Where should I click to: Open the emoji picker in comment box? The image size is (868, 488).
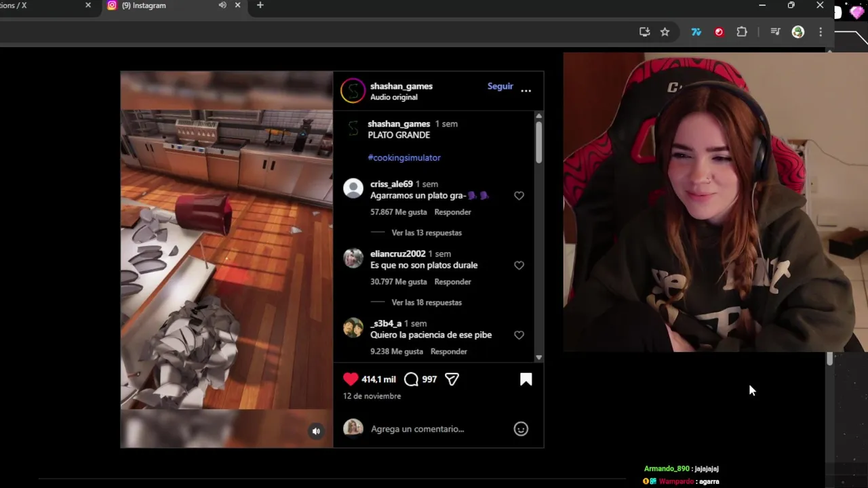(x=521, y=428)
